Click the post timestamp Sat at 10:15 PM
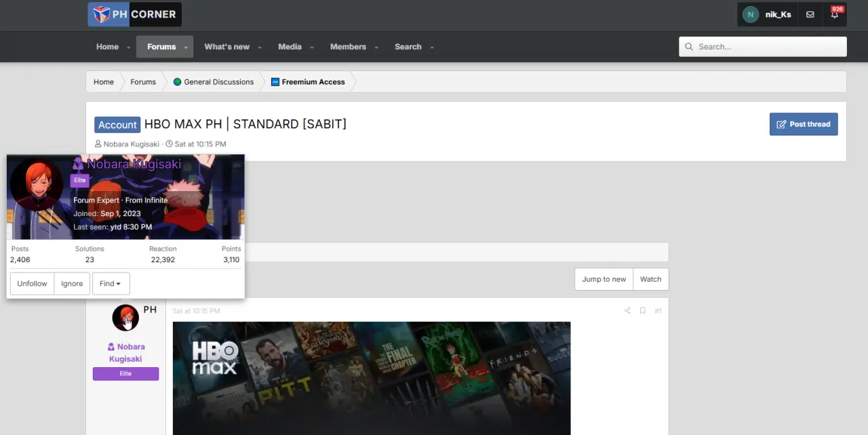Screen dimensions: 868x435 [196, 311]
